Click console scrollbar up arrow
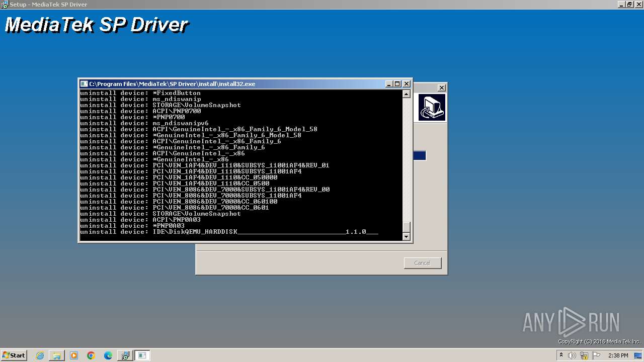This screenshot has width=644, height=362. coord(407,94)
